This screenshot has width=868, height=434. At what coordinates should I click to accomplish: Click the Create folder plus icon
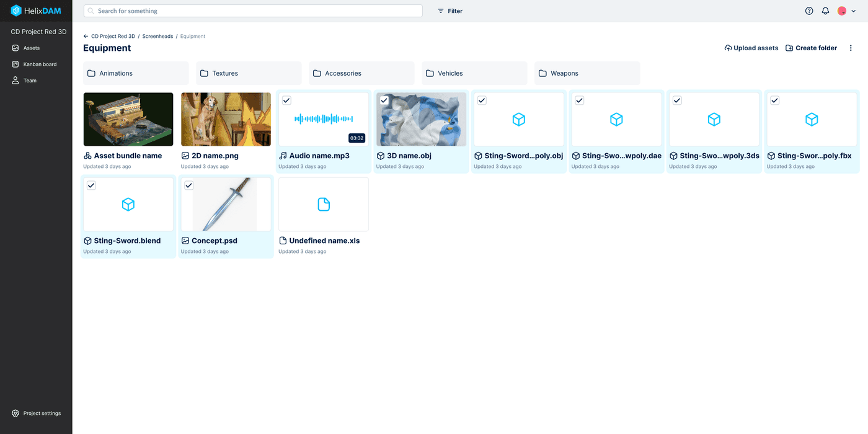coord(789,48)
